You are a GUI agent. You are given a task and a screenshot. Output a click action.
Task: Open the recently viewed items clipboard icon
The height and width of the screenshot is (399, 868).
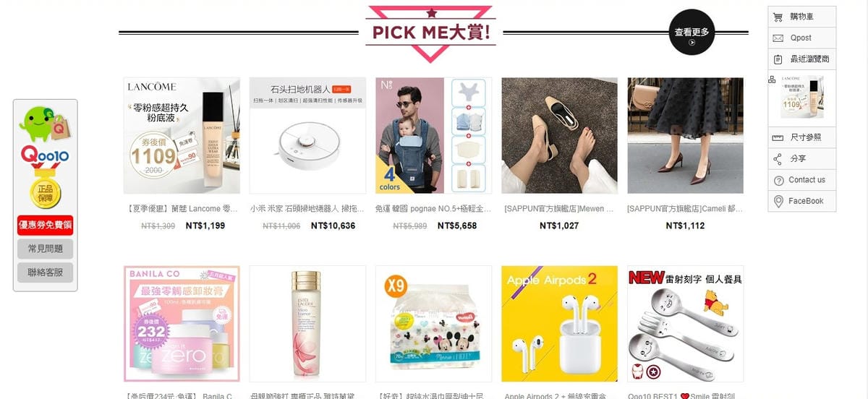click(x=778, y=59)
